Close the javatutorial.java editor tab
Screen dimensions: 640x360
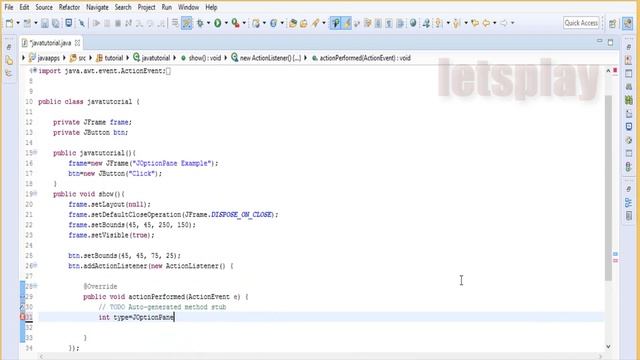coord(77,43)
